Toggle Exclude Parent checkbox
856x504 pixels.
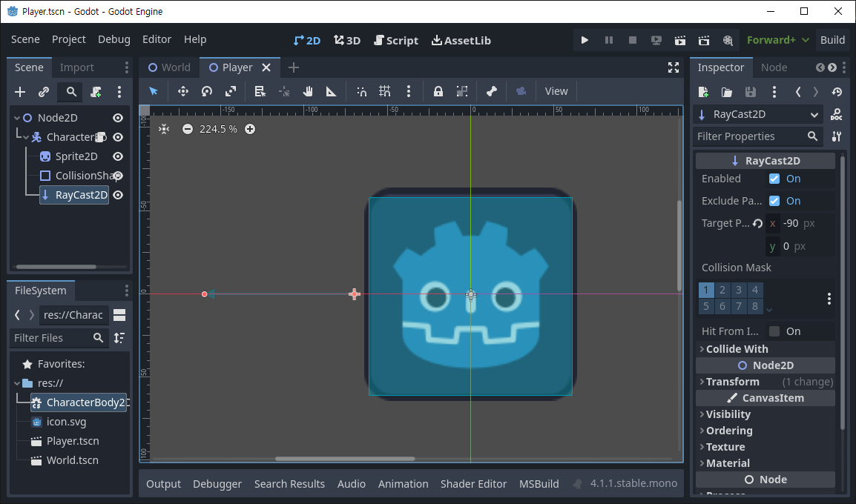(774, 201)
